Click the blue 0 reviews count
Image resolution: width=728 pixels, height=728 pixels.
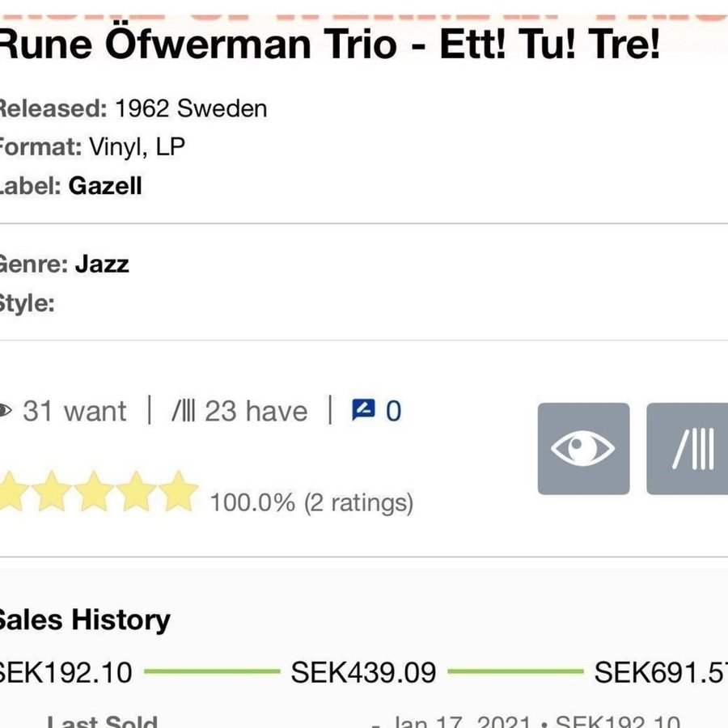393,411
